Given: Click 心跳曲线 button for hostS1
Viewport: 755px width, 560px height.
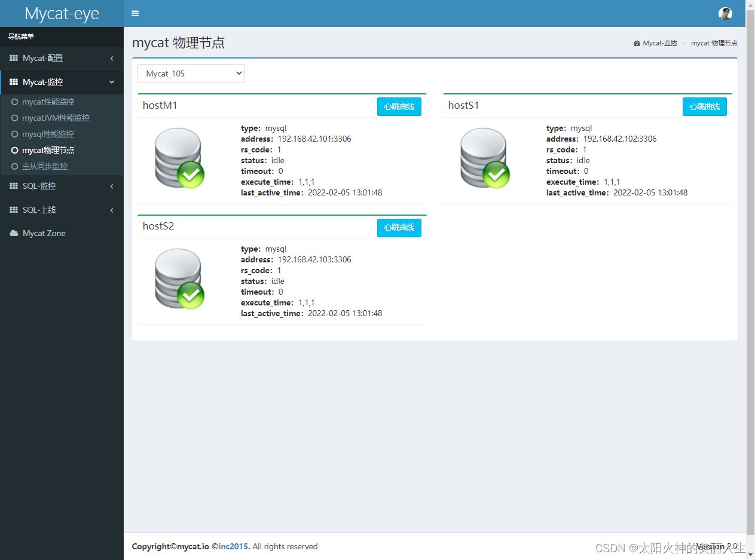Looking at the screenshot, I should [705, 107].
